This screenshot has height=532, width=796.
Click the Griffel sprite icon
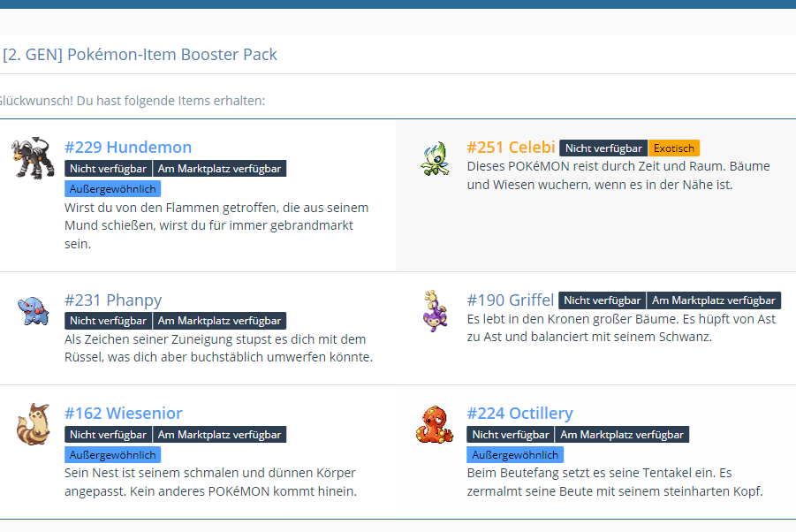435,310
